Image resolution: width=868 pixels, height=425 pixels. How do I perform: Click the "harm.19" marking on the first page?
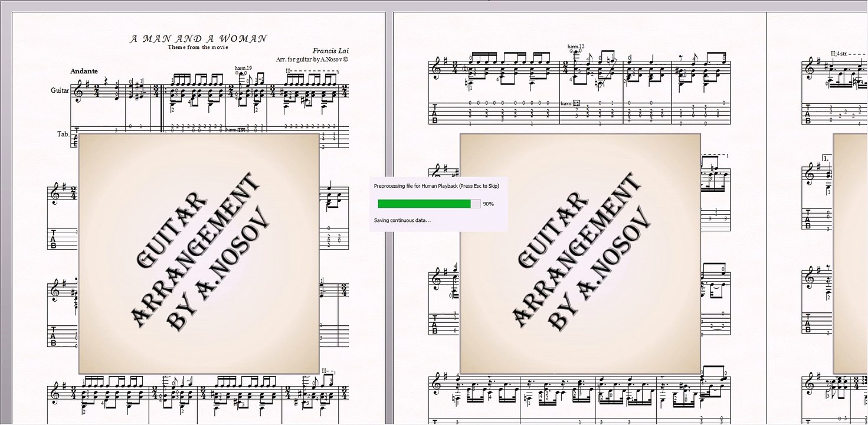tap(243, 68)
